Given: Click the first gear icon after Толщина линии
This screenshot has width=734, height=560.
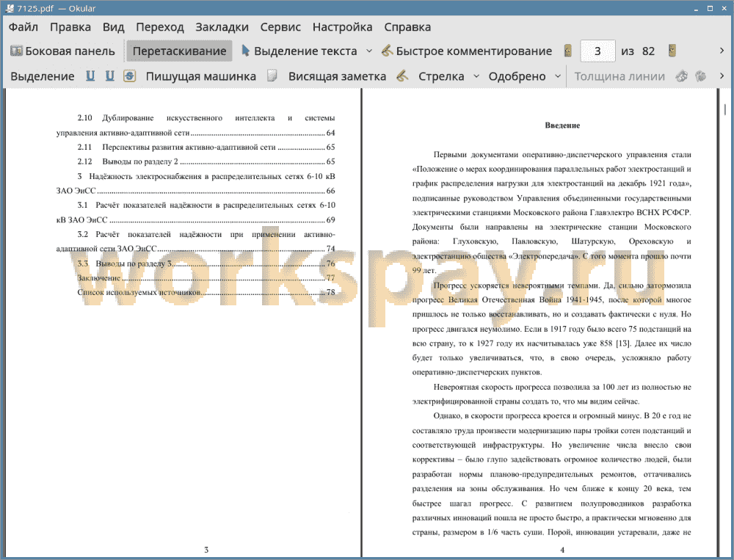Looking at the screenshot, I should [x=681, y=76].
